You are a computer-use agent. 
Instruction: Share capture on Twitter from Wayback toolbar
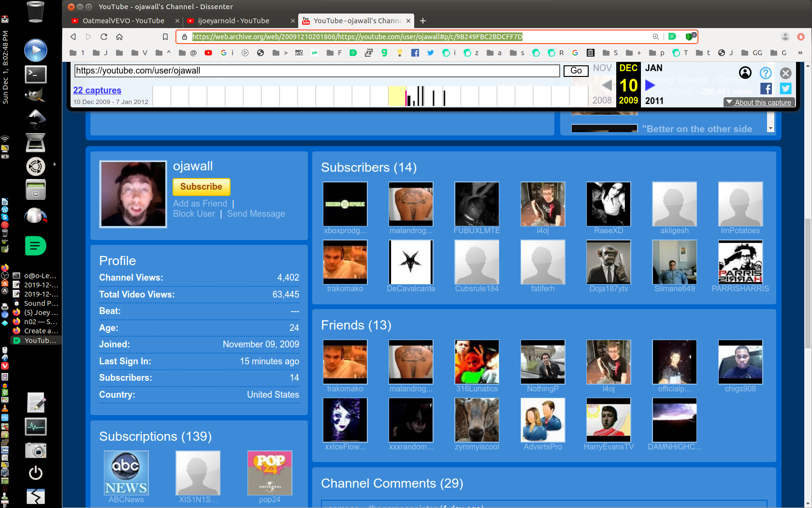click(x=786, y=89)
